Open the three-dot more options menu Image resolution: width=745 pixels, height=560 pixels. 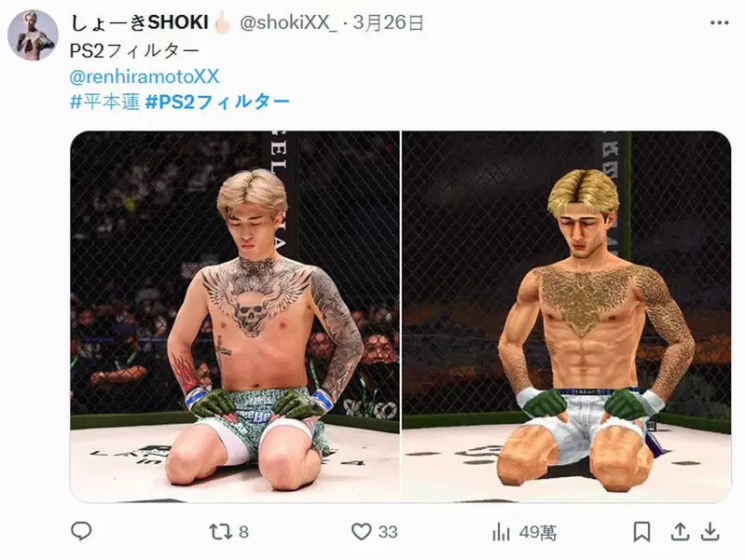[x=719, y=22]
